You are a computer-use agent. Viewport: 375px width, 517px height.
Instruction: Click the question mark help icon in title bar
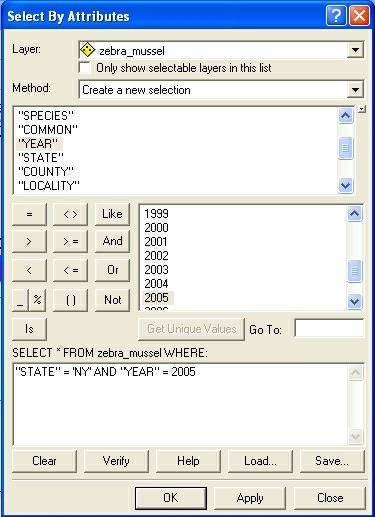(x=336, y=15)
